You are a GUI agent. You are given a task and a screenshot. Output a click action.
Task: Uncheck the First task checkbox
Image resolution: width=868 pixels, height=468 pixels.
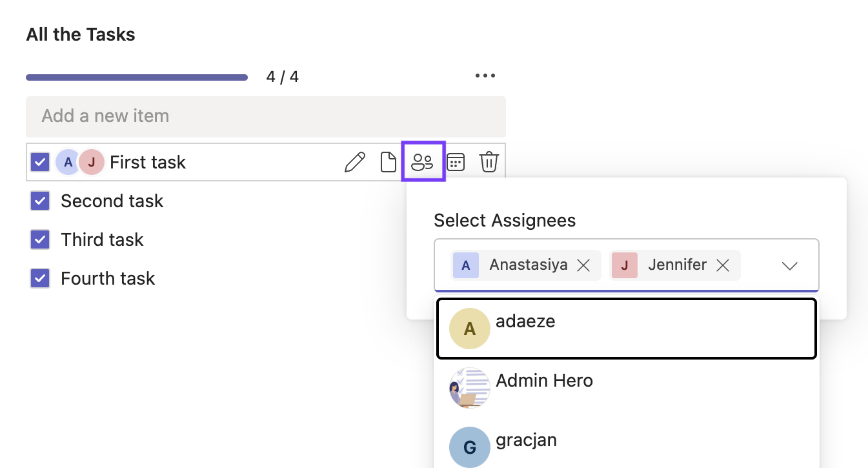coord(39,162)
